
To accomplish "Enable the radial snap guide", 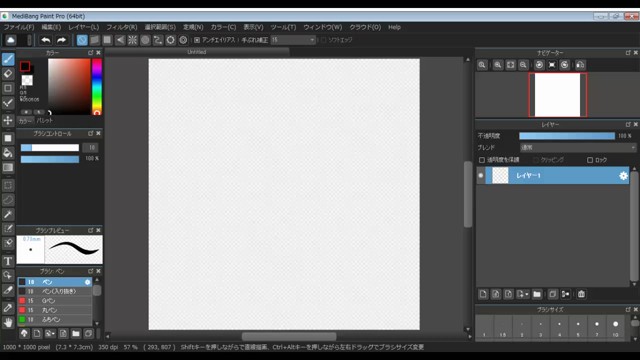I will click(x=133, y=40).
